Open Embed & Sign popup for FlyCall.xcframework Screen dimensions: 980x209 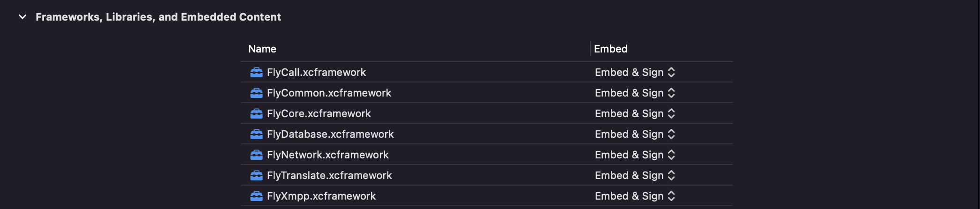click(x=635, y=72)
